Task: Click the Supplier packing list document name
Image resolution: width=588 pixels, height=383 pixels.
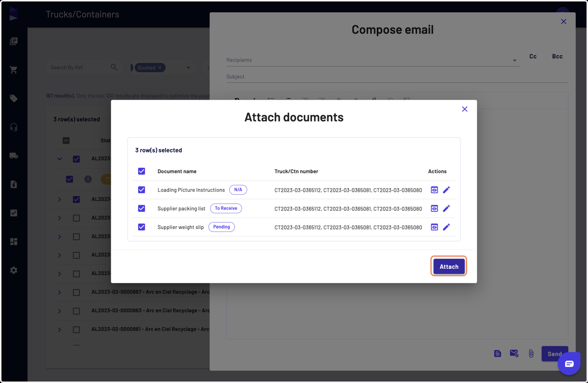Action: pyautogui.click(x=181, y=208)
